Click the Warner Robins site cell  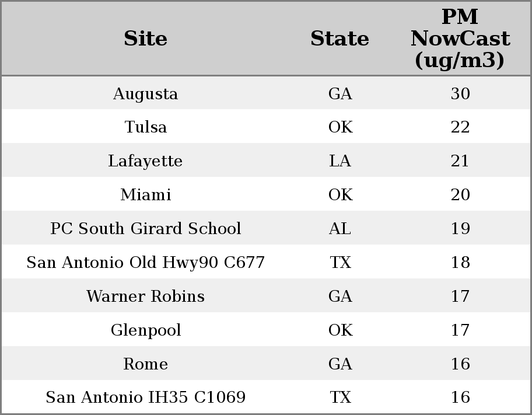(145, 296)
